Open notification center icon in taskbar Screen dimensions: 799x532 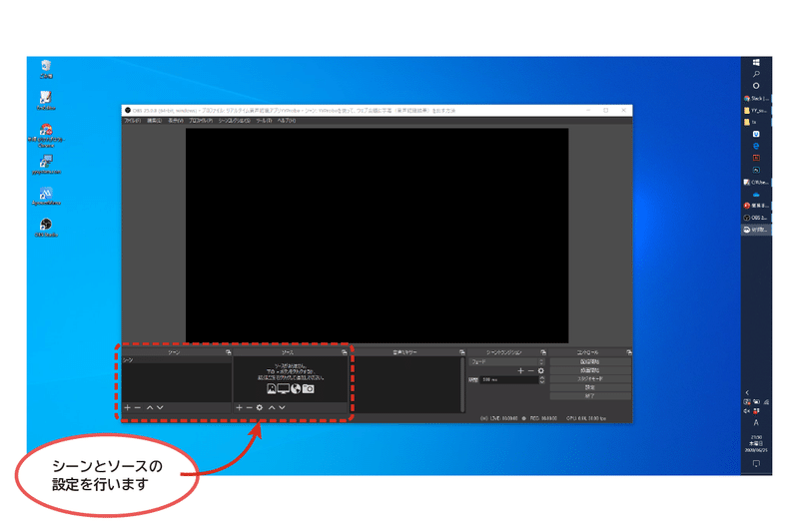tap(756, 464)
